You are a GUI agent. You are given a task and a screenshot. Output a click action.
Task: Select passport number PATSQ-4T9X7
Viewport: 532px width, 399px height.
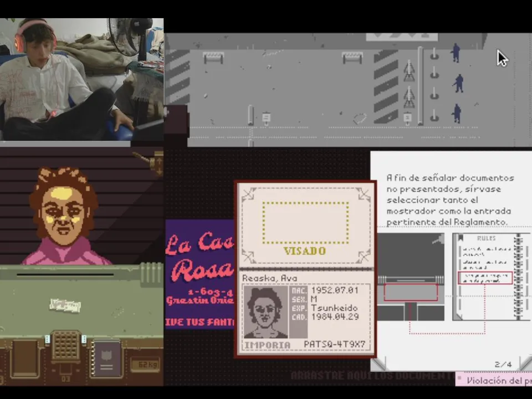pos(335,344)
